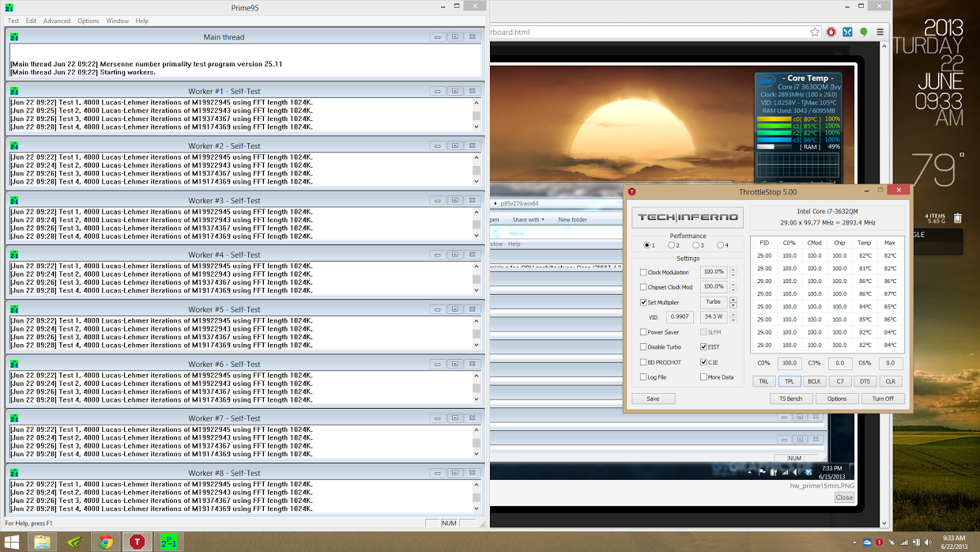
Task: Click the TechInferno logo button
Action: [x=688, y=217]
